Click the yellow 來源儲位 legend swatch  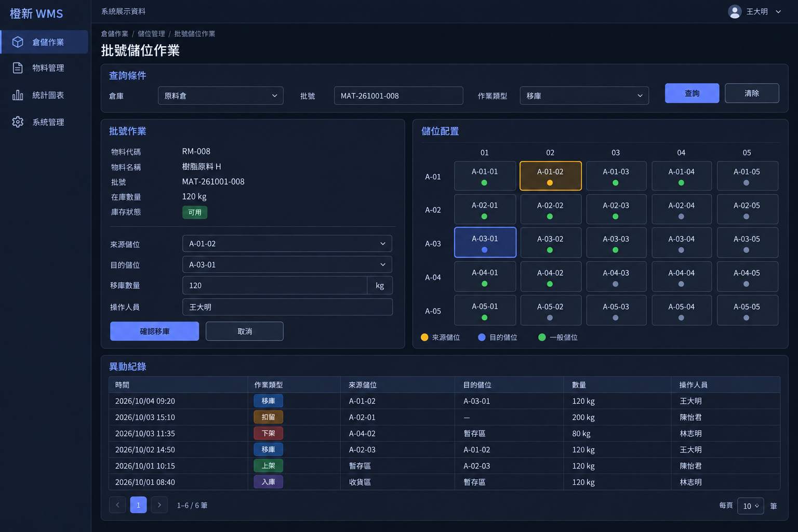click(424, 337)
